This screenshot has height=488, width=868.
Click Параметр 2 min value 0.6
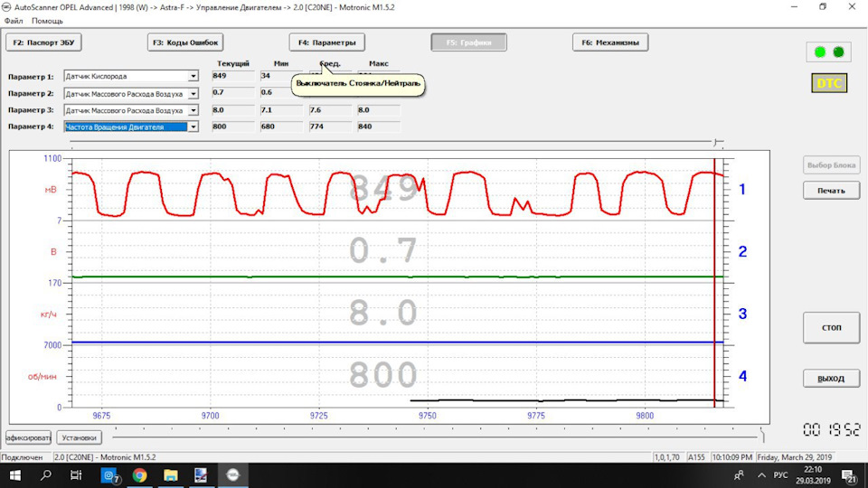pyautogui.click(x=281, y=92)
